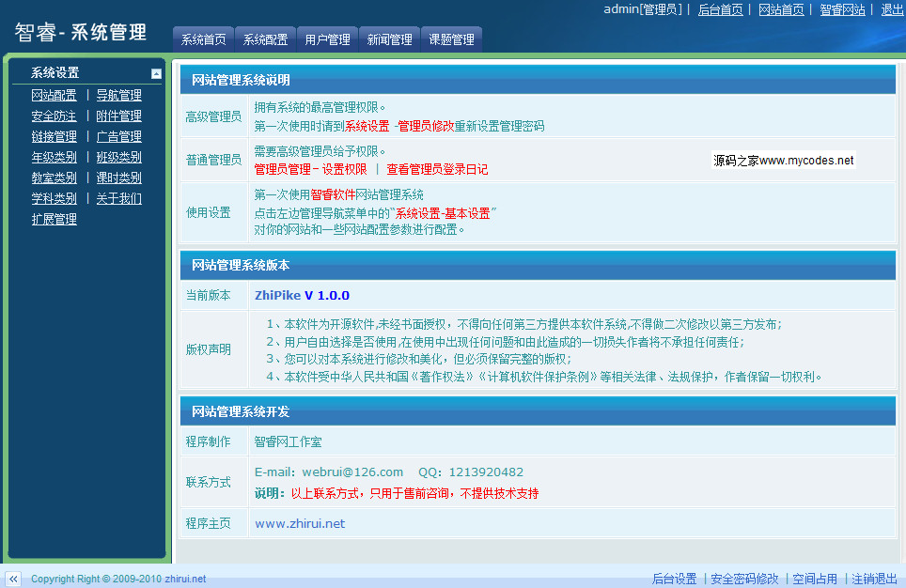
Task: Open the 用户管理 tab
Action: [328, 39]
